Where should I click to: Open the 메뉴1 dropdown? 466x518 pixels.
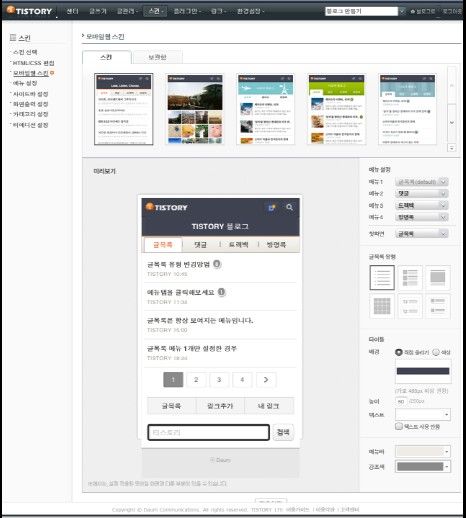[421, 182]
